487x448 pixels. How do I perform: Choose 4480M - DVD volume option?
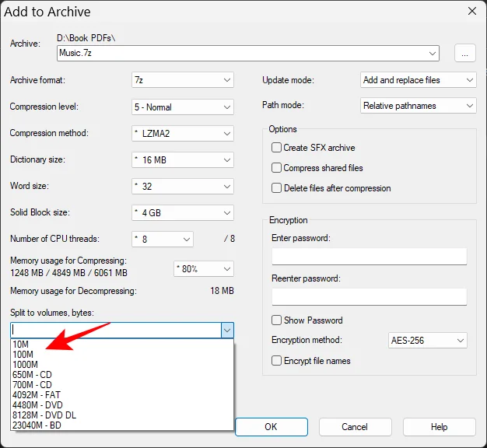click(x=122, y=405)
